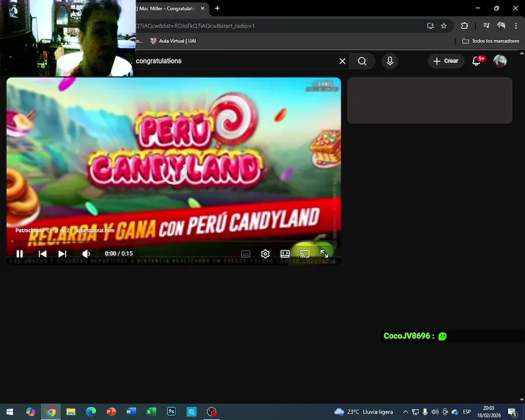Run the YouTube search with magnifier button
The image size is (525, 420).
362,61
